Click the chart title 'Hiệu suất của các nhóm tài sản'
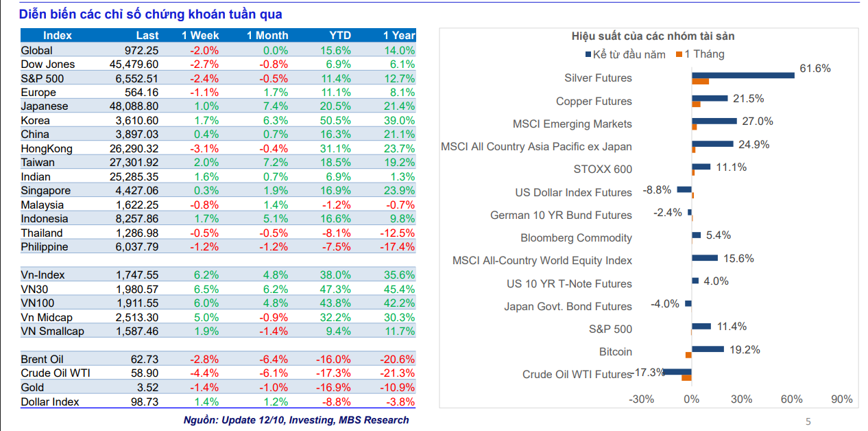This screenshot has height=431, width=868. (653, 36)
